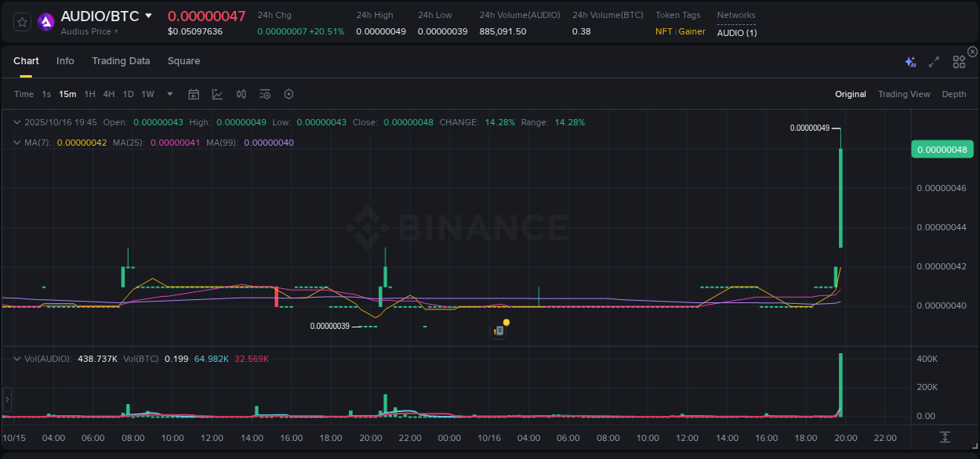Toggle the favorite star for AUDIO/BTC
The width and height of the screenshot is (980, 459).
tap(22, 22)
